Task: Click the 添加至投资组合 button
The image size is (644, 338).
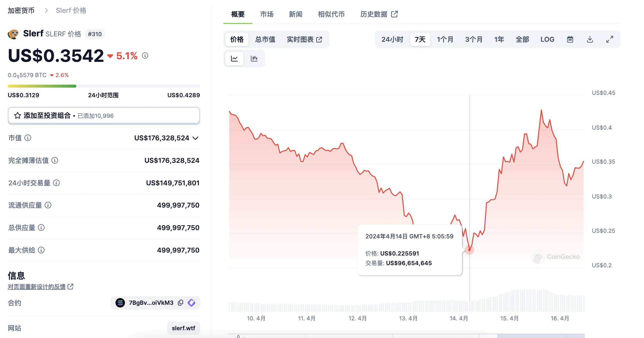Action: [104, 116]
